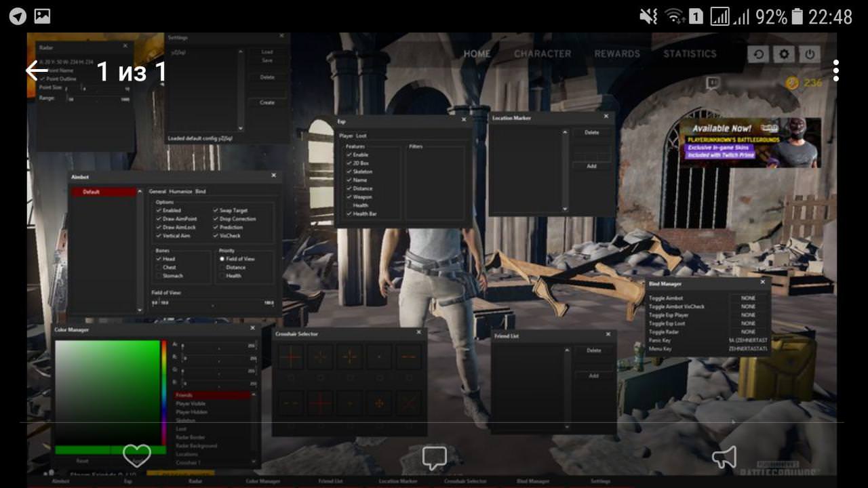Tap the Telegram notification icon in status bar
The width and height of the screenshot is (868, 488).
(18, 16)
